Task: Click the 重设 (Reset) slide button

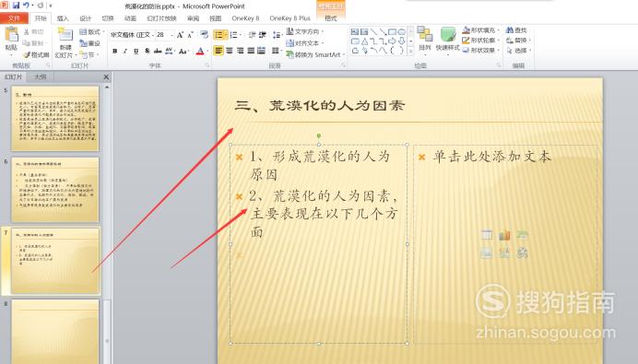Action: (x=90, y=42)
